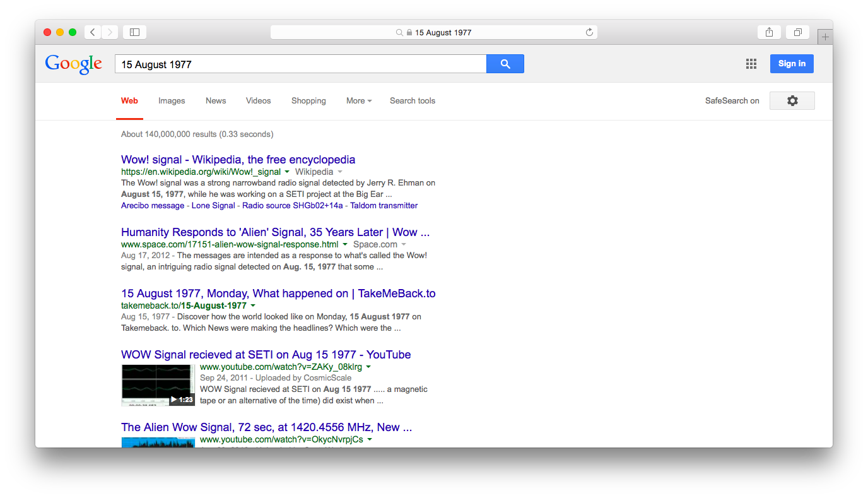Switch to Shopping results

[308, 100]
